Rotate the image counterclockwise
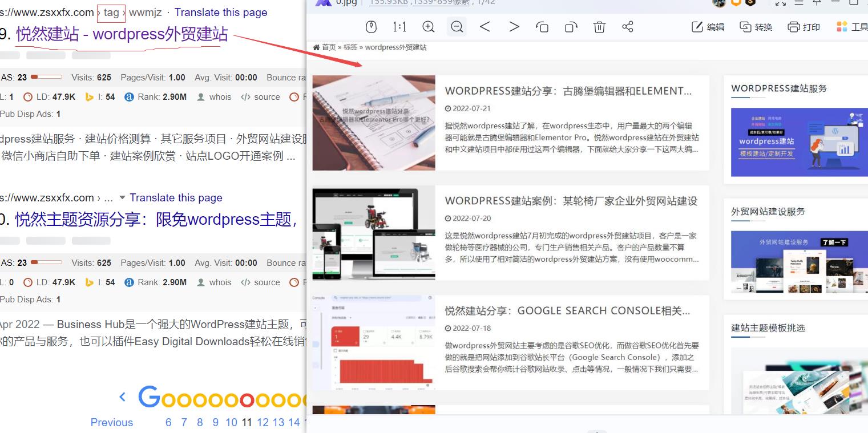This screenshot has height=433, width=868. tap(542, 27)
